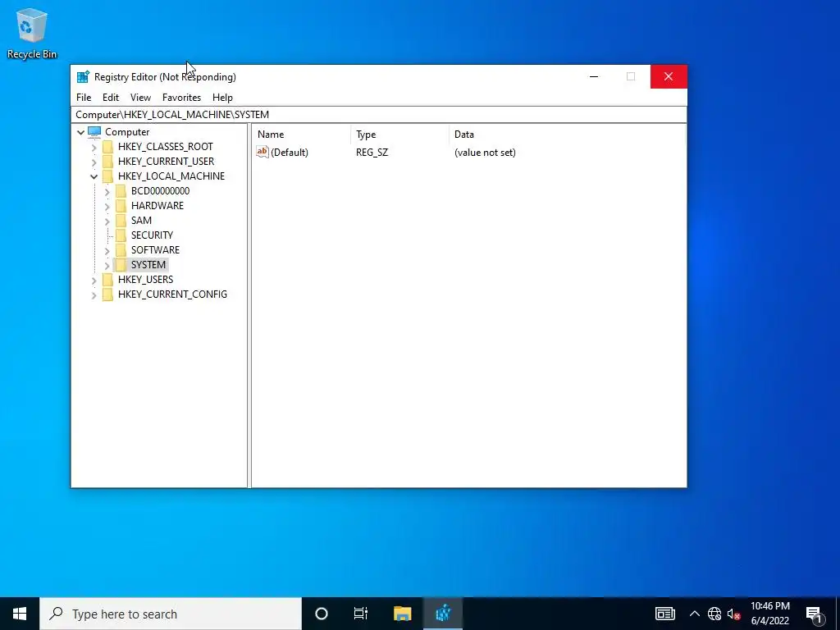Click the HARDWARE folder icon
This screenshot has height=630, width=840.
[121, 206]
